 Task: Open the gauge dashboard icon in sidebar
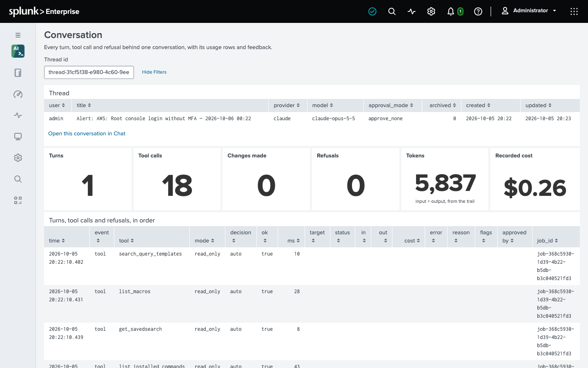coord(18,94)
